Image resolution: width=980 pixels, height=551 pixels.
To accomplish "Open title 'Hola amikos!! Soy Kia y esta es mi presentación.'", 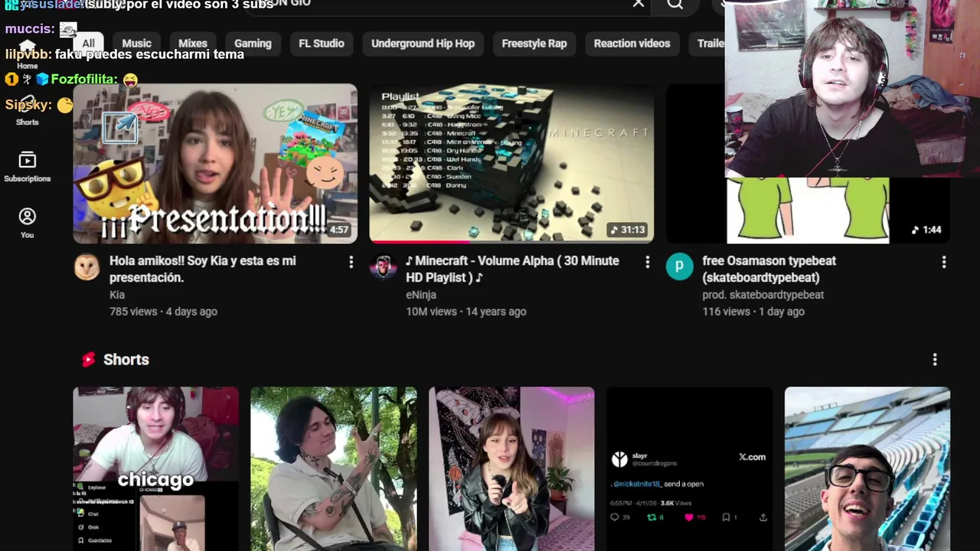I will point(203,269).
